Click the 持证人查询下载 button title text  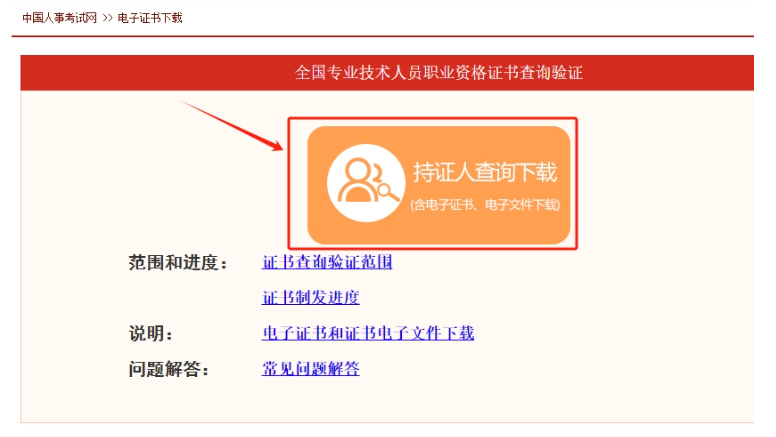click(485, 172)
